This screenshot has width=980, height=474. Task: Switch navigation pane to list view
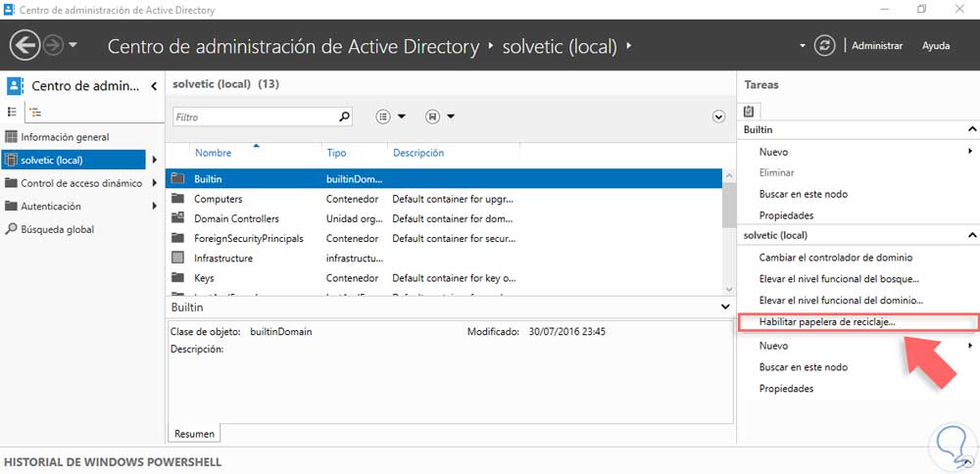point(12,112)
